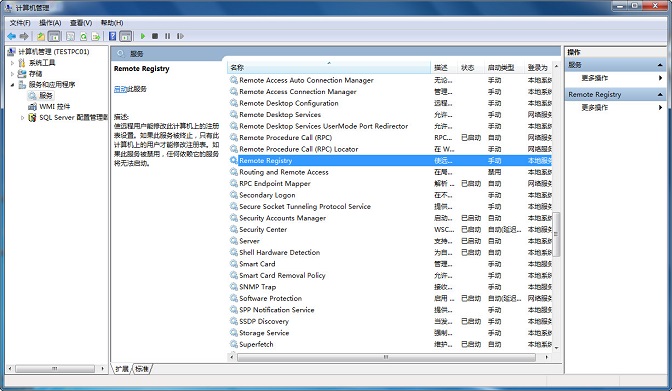Click the green Start service icon
Image resolution: width=672 pixels, height=391 pixels.
coord(143,36)
